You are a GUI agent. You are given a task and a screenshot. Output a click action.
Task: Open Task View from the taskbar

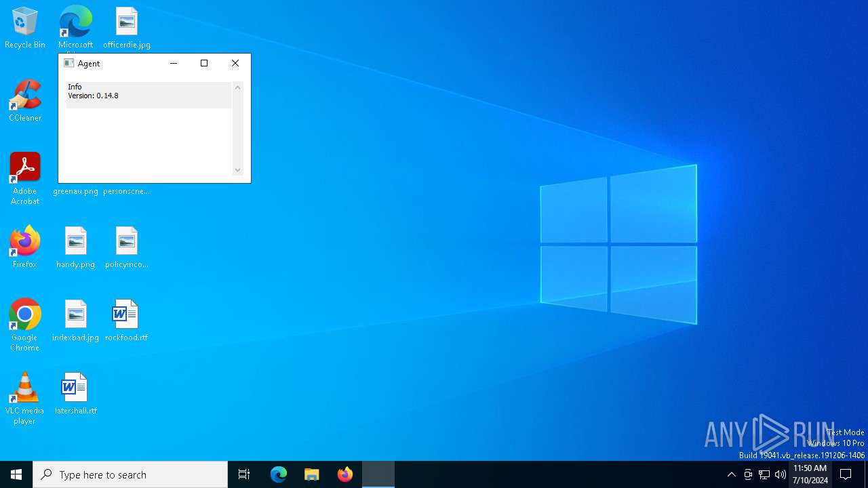coord(244,474)
